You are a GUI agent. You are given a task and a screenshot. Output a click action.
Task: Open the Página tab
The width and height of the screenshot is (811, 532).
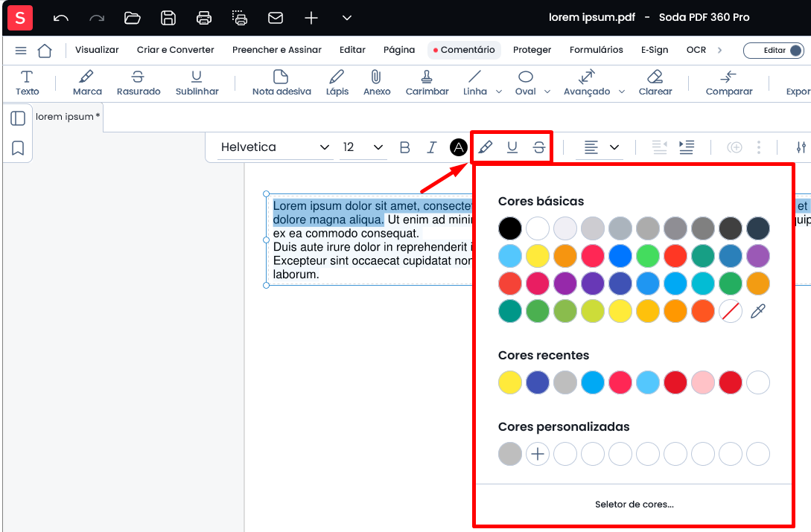[398, 50]
